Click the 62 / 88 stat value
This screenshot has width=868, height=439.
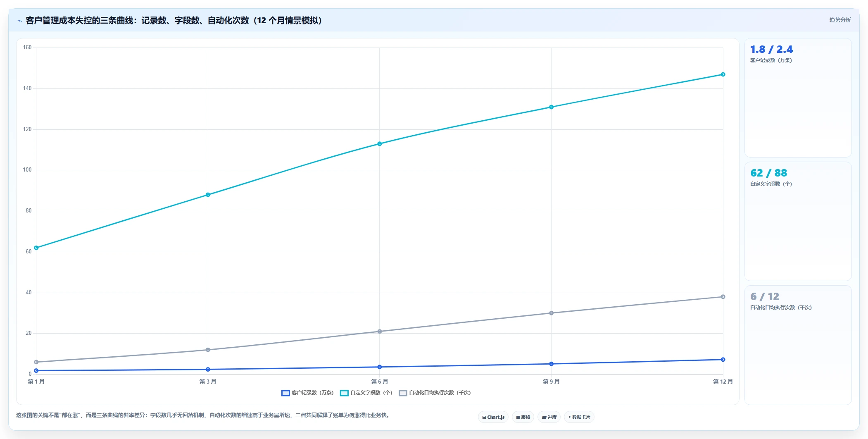pyautogui.click(x=769, y=173)
